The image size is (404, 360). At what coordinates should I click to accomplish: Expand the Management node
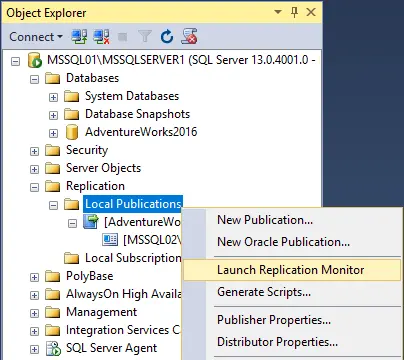pyautogui.click(x=34, y=313)
